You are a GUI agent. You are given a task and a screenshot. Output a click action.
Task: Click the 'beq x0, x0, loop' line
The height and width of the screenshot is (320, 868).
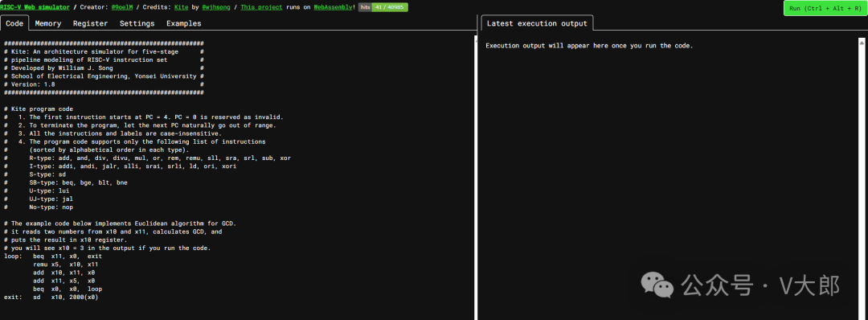[x=68, y=289]
